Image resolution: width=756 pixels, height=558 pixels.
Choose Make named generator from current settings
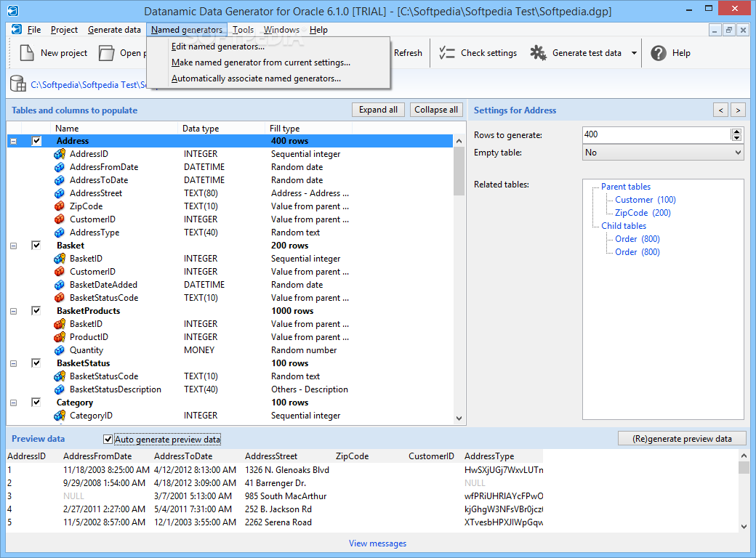tap(261, 62)
